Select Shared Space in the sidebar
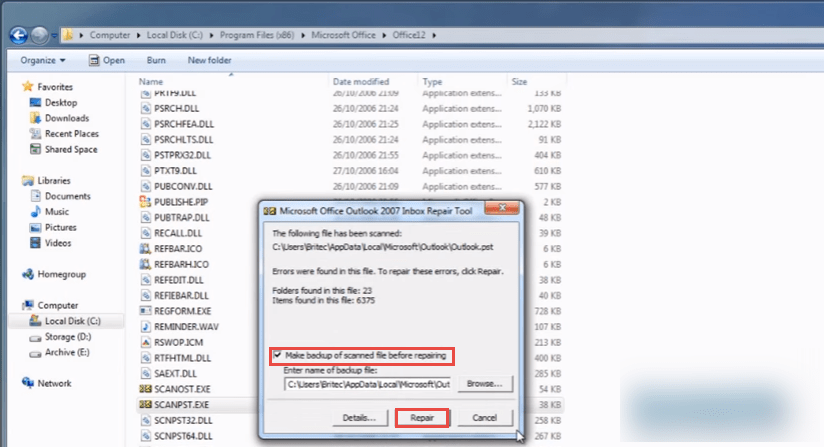The height and width of the screenshot is (447, 824). [71, 150]
